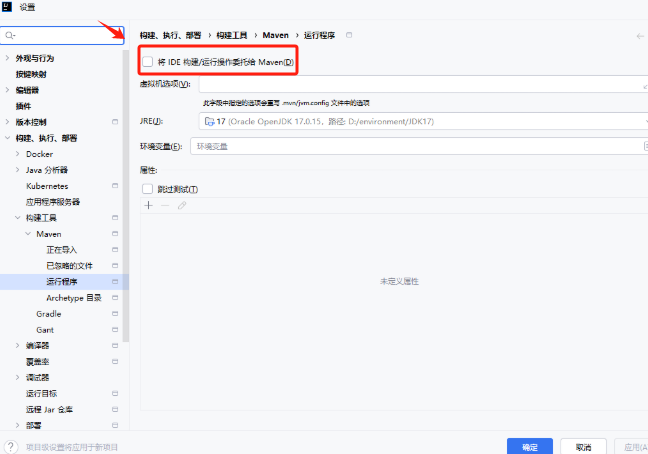The image size is (648, 454).
Task: Select 远程 Jar 仓库 settings item
Action: point(49,410)
